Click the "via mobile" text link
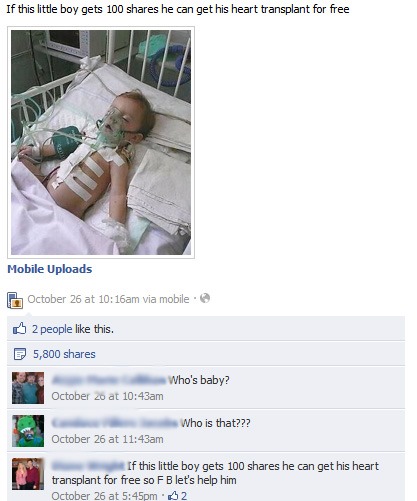The image size is (417, 501). (166, 299)
